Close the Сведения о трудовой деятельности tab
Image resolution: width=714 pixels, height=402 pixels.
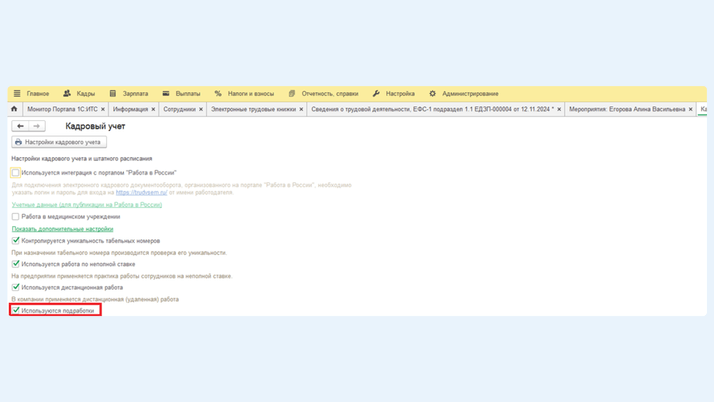(x=559, y=109)
